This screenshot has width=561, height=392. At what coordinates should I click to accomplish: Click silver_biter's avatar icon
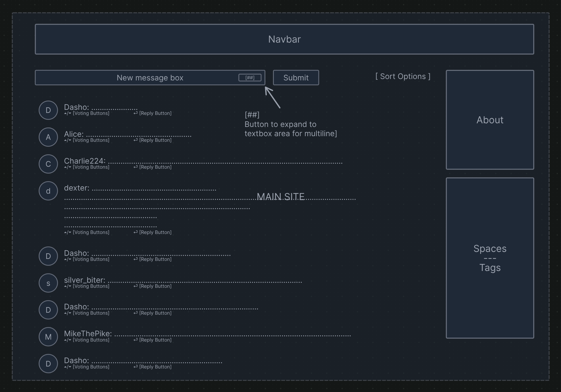click(48, 283)
